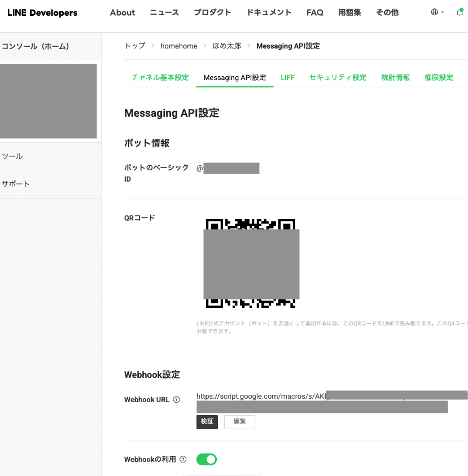Switch to the 統計情報 tab
This screenshot has height=476, width=468.
pyautogui.click(x=395, y=77)
